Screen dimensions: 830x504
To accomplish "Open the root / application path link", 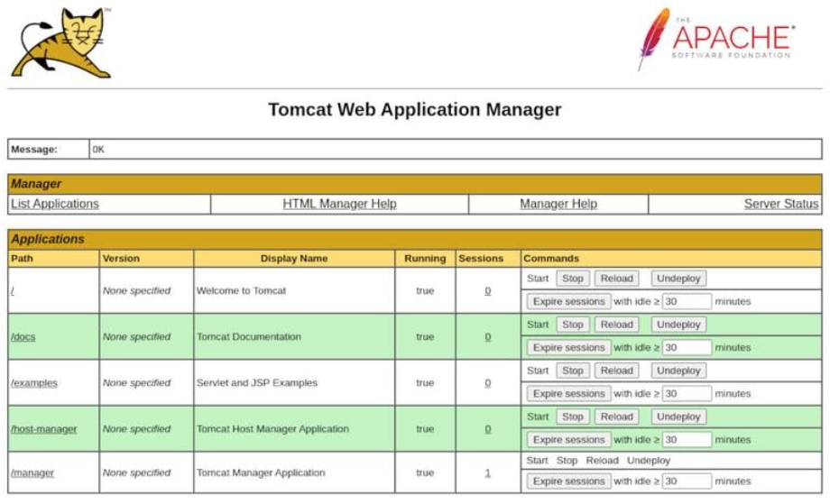I will click(x=12, y=291).
